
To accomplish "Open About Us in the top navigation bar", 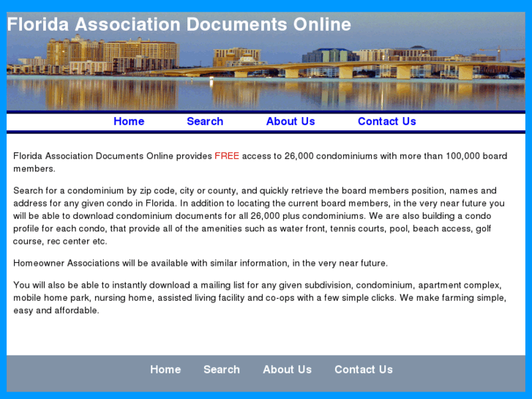I will 291,122.
